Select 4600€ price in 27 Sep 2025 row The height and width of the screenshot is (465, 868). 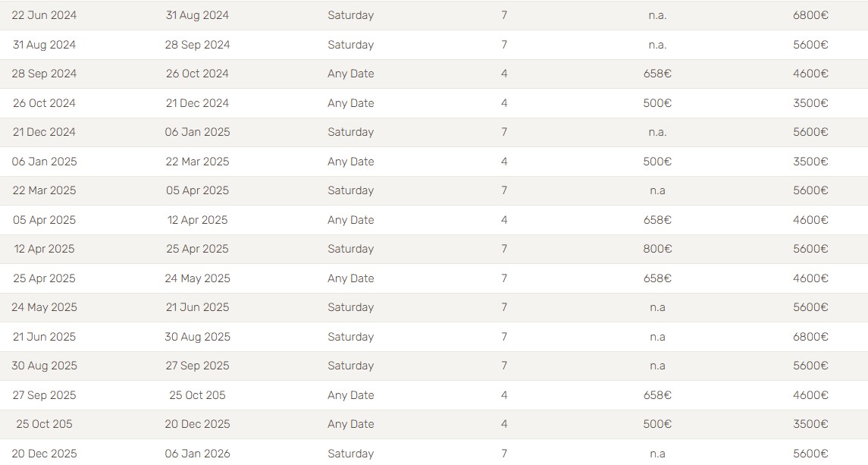click(x=810, y=395)
